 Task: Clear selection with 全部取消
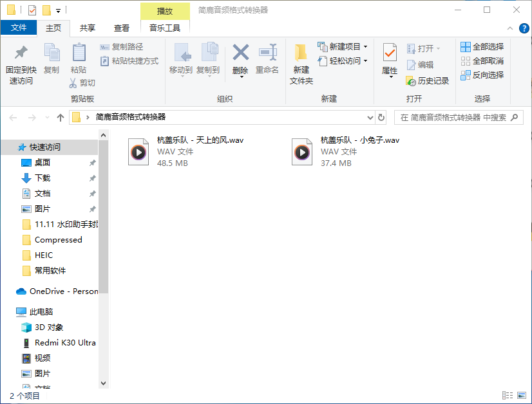[x=482, y=61]
